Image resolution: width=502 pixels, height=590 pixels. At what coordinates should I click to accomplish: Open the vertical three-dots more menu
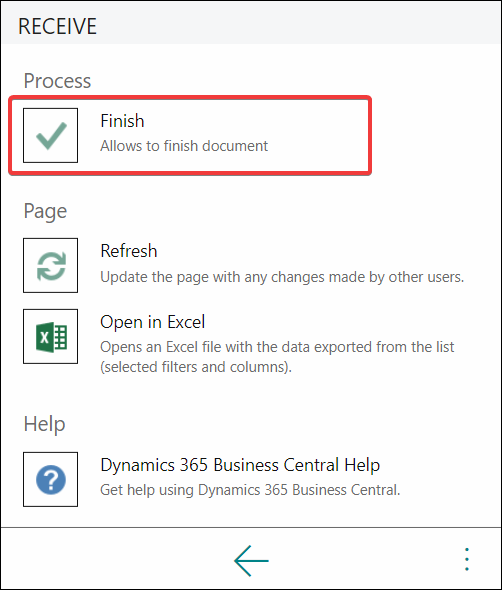pyautogui.click(x=467, y=560)
